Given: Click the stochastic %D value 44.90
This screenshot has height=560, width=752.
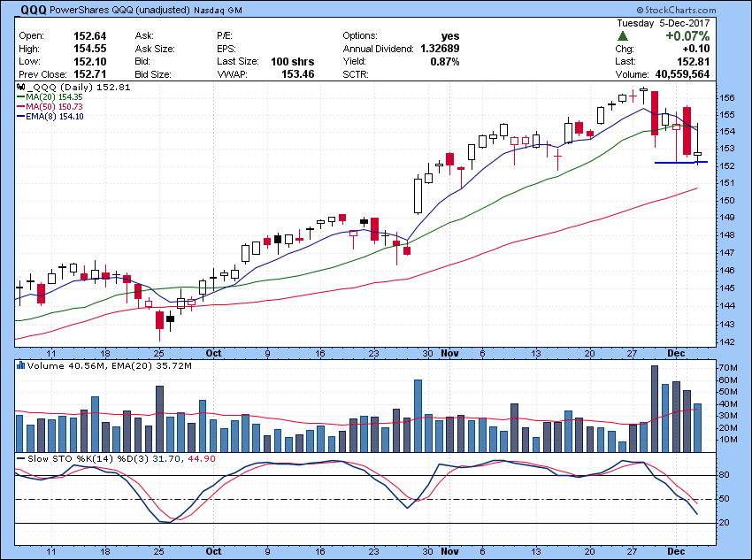Looking at the screenshot, I should (202, 459).
